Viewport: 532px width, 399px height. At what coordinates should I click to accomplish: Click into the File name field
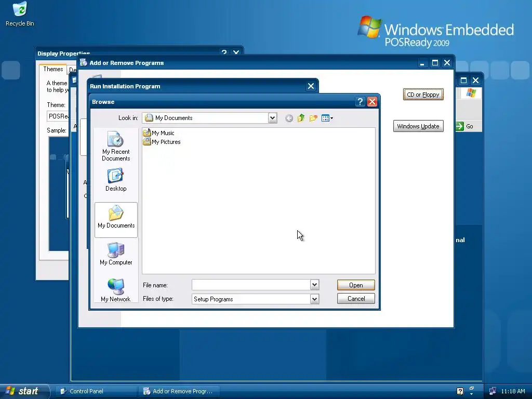[x=251, y=285]
